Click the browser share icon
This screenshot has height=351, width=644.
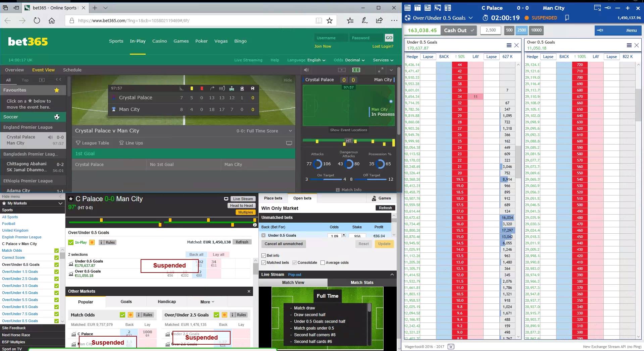pyautogui.click(x=379, y=21)
